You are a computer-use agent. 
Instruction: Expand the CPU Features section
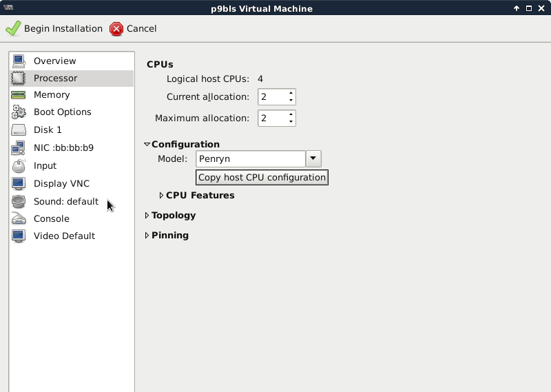pyautogui.click(x=162, y=196)
